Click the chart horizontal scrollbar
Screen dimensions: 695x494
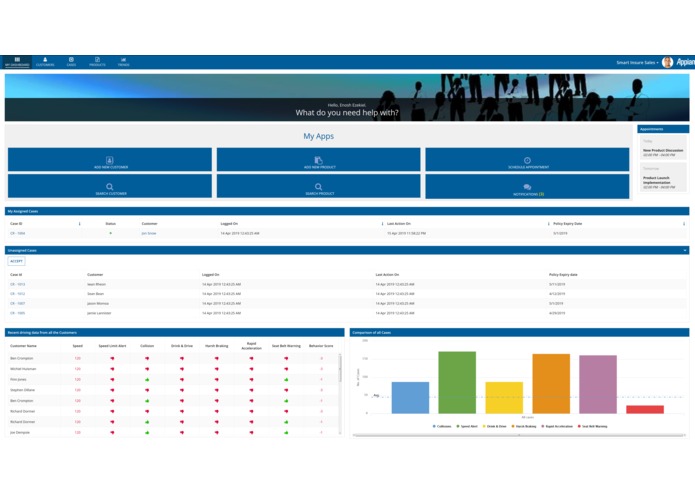click(519, 436)
